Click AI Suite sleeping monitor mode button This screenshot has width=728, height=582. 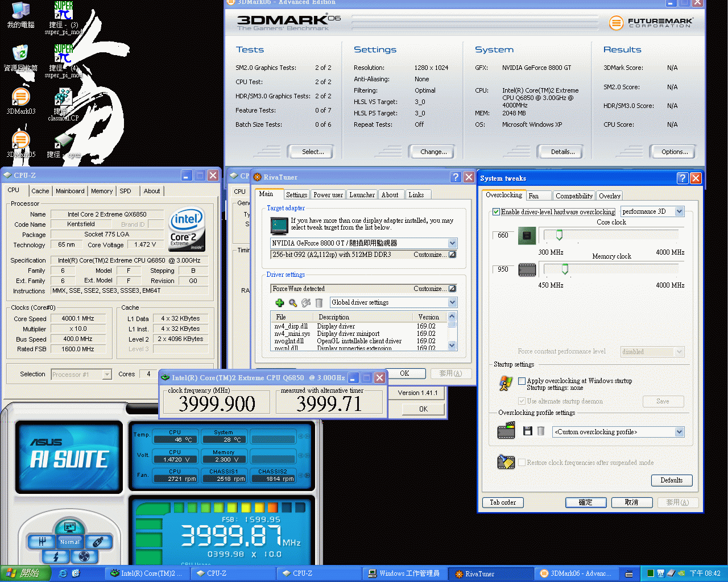tap(69, 527)
